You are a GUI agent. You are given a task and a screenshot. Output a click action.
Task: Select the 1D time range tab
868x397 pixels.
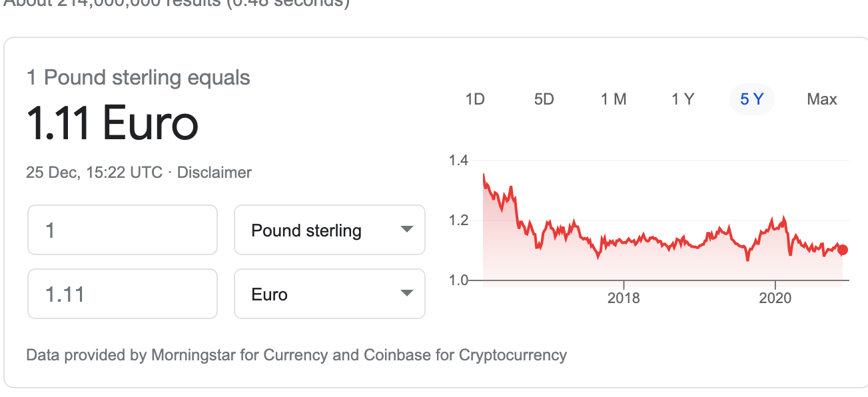click(475, 99)
